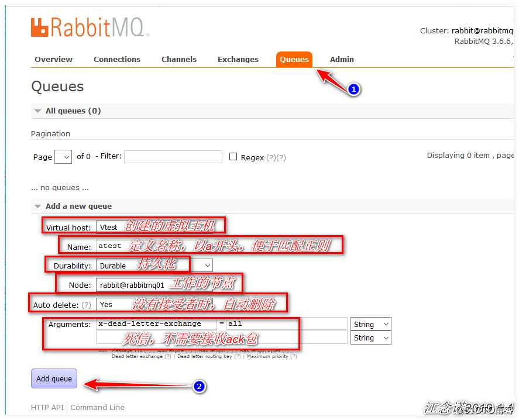Viewport: 519px width, 420px height.
Task: Open the Command Line link
Action: point(97,407)
